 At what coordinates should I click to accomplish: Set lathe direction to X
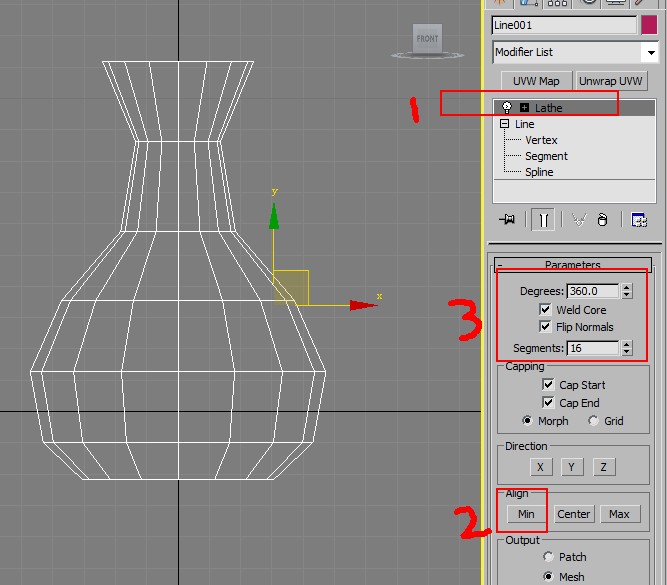[541, 467]
